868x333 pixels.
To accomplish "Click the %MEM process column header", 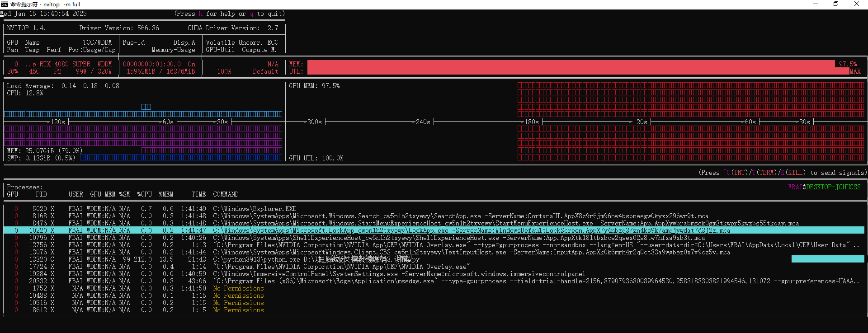I will click(166, 194).
